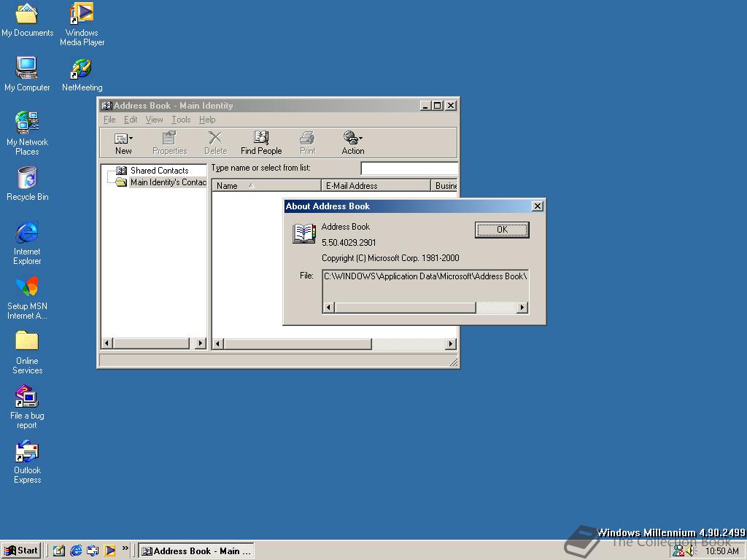Open the Edit menu
Screen dimensions: 747x560
pos(131,120)
